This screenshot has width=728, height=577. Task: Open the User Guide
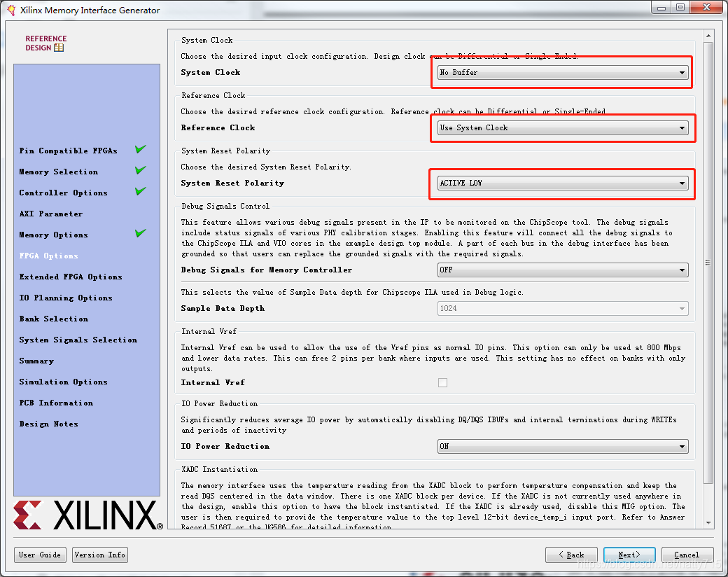tap(40, 555)
